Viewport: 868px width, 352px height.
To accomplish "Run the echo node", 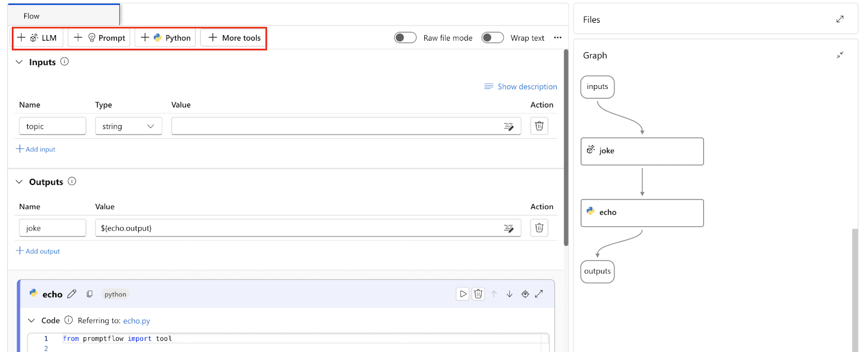I will pyautogui.click(x=463, y=294).
